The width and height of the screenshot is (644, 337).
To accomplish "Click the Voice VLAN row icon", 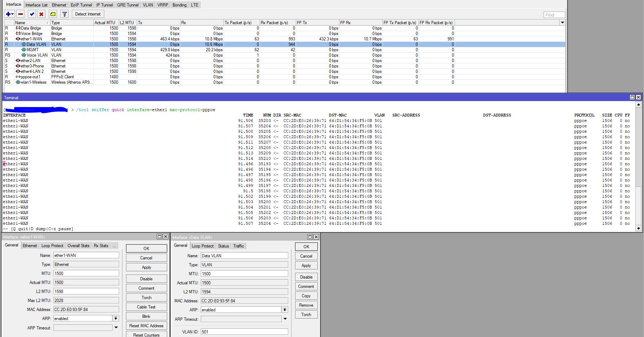I will coord(24,55).
